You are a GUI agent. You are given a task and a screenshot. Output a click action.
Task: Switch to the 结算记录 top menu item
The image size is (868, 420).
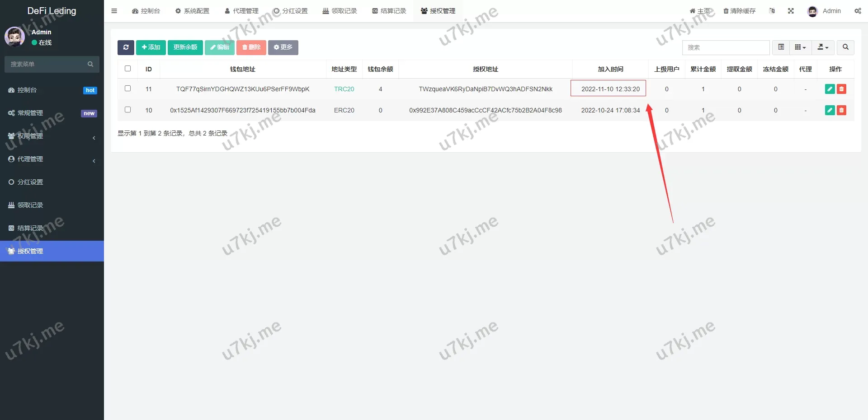point(389,10)
